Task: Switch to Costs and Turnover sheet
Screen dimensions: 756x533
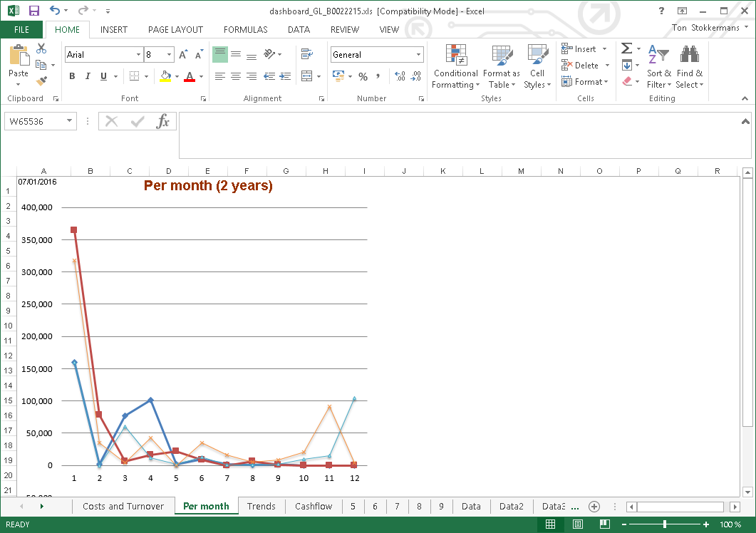Action: click(123, 507)
